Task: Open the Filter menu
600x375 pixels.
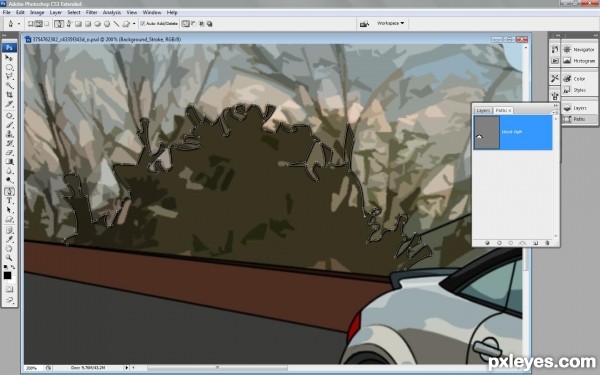Action: (x=91, y=13)
